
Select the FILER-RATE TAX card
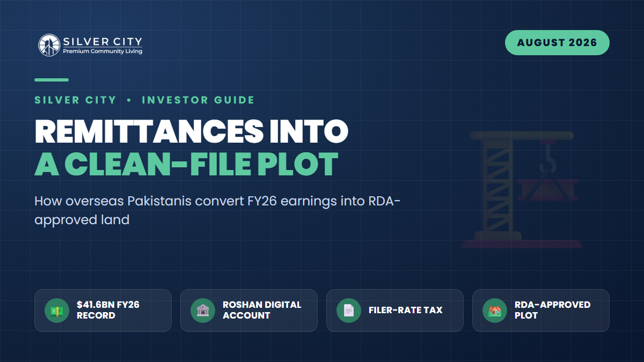point(395,311)
